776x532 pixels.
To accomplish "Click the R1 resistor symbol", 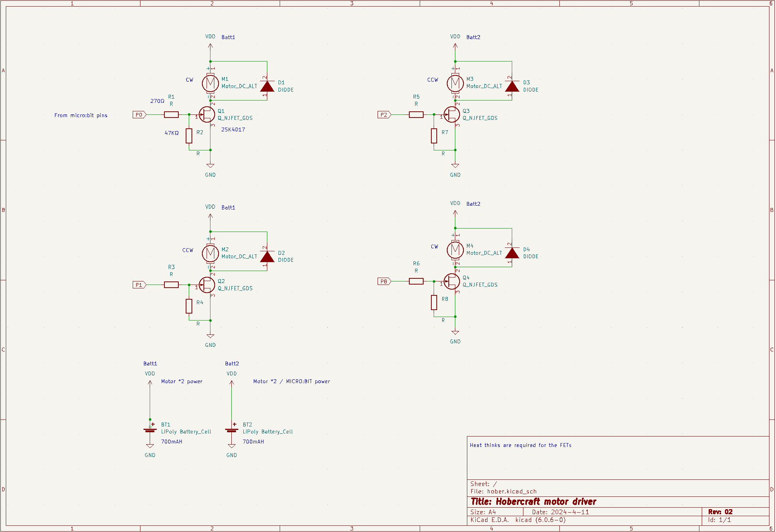I will click(171, 114).
